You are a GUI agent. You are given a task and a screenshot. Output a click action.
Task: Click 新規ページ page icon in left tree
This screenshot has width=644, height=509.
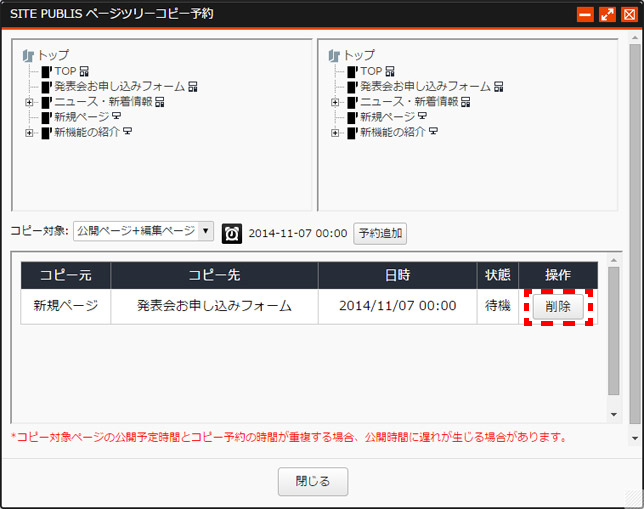46,117
